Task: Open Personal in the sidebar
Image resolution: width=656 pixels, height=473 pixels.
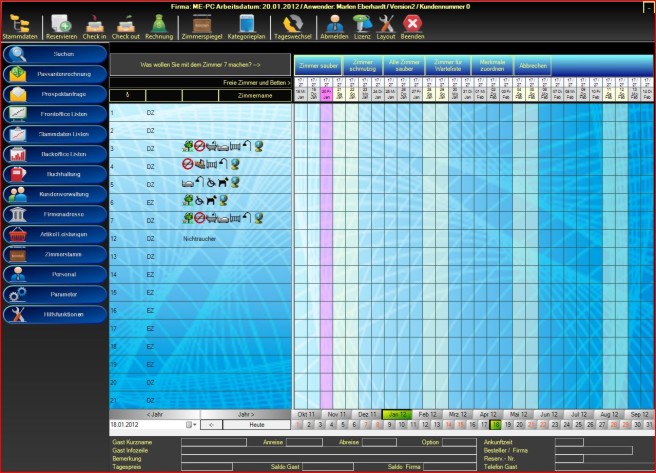Action: (55, 274)
